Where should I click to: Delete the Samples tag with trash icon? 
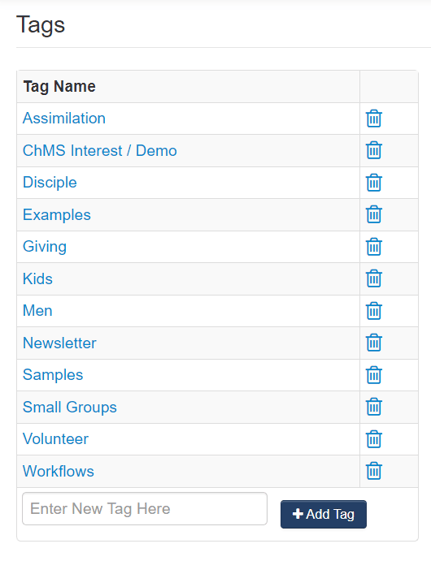374,375
